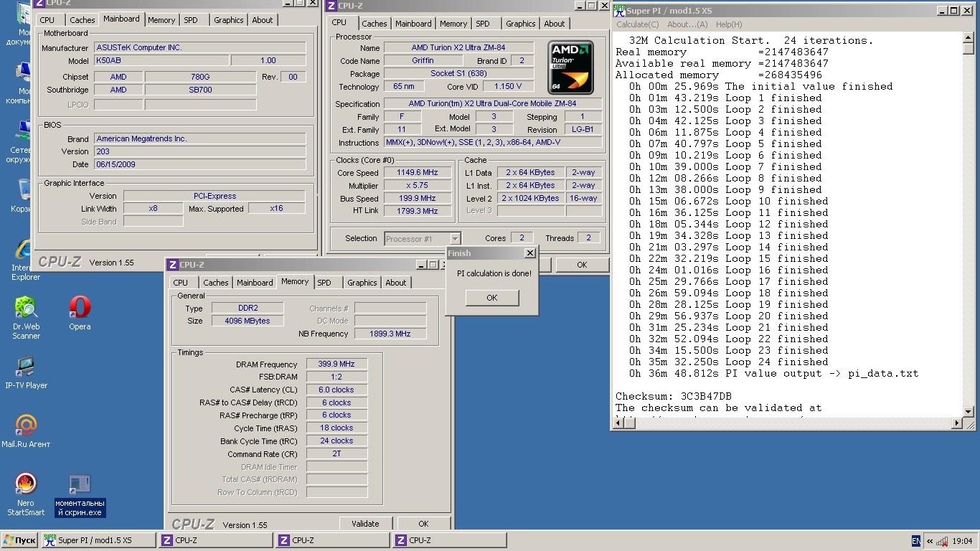The image size is (980, 551).
Task: Open About tab in CPU-Z CPU window
Action: click(555, 24)
